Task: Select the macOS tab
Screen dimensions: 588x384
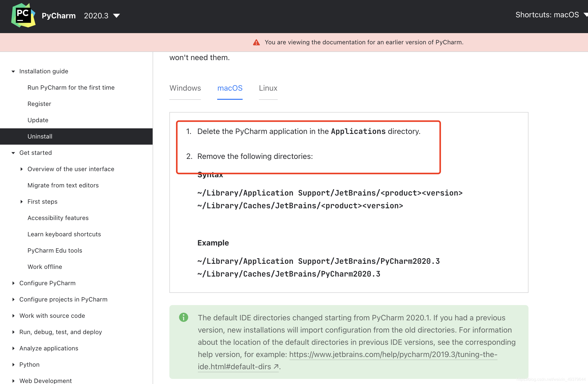Action: [230, 88]
